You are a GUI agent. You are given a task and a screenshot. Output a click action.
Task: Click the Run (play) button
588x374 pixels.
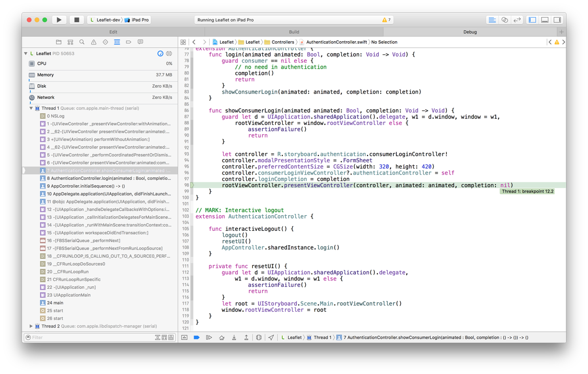[59, 20]
